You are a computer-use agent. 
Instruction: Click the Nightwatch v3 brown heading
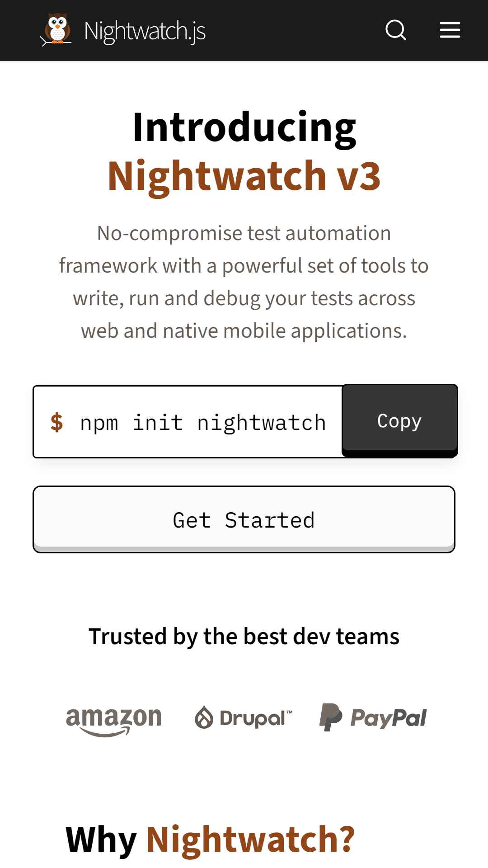tap(244, 176)
